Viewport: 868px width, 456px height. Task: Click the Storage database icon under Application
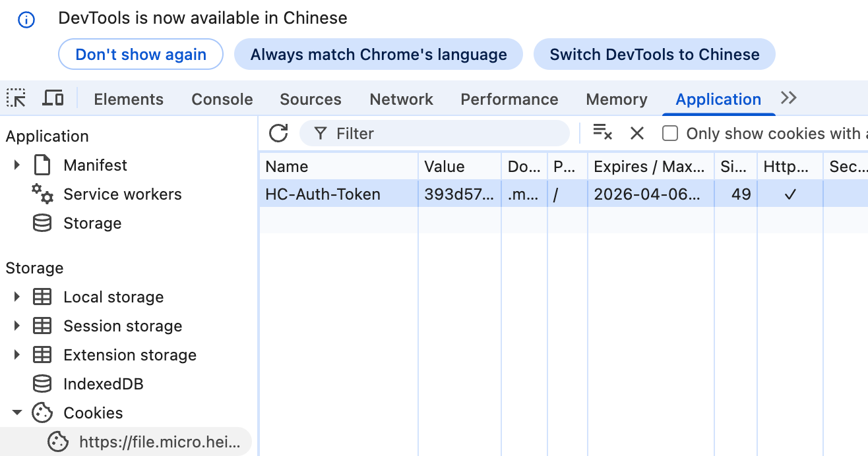coord(42,223)
